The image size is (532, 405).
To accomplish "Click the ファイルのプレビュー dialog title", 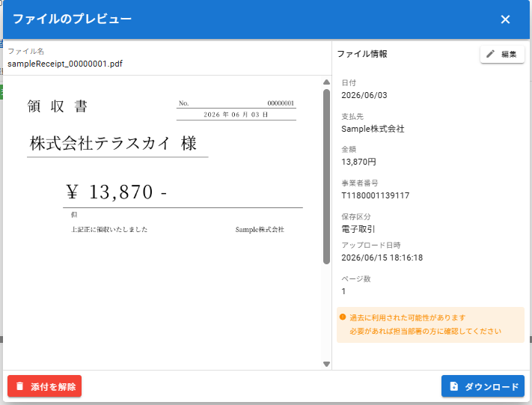I will 72,19.
